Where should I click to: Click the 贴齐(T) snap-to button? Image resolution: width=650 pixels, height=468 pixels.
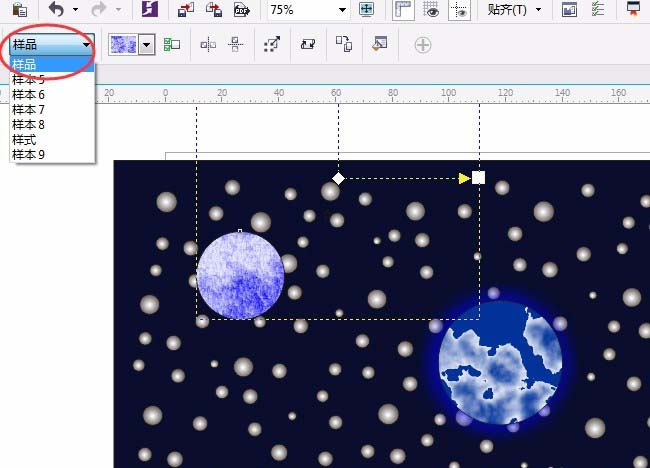(507, 10)
